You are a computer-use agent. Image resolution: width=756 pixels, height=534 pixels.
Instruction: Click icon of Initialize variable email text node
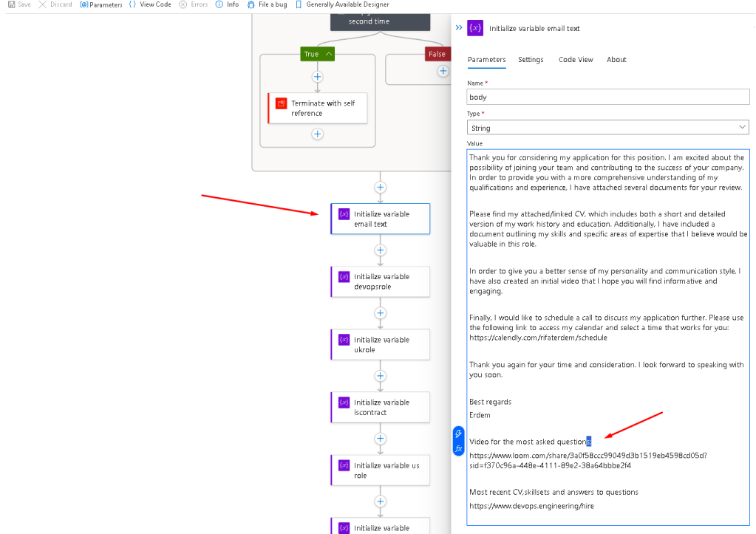coord(344,214)
